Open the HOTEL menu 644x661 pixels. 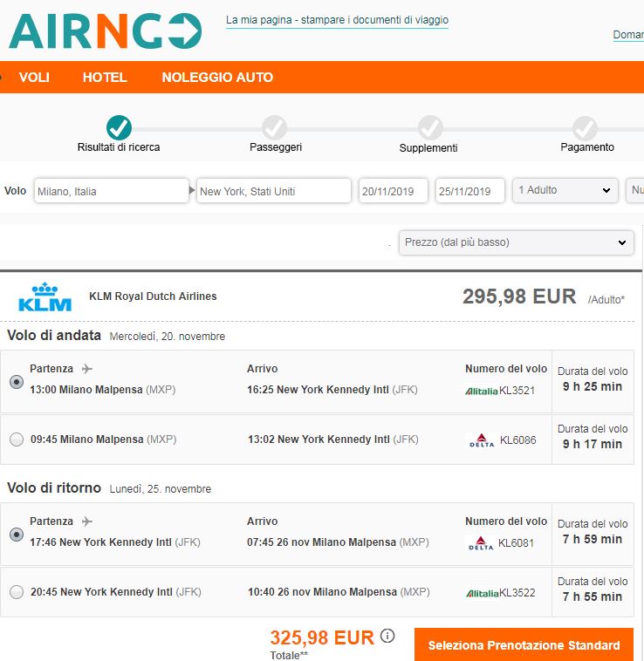click(105, 77)
